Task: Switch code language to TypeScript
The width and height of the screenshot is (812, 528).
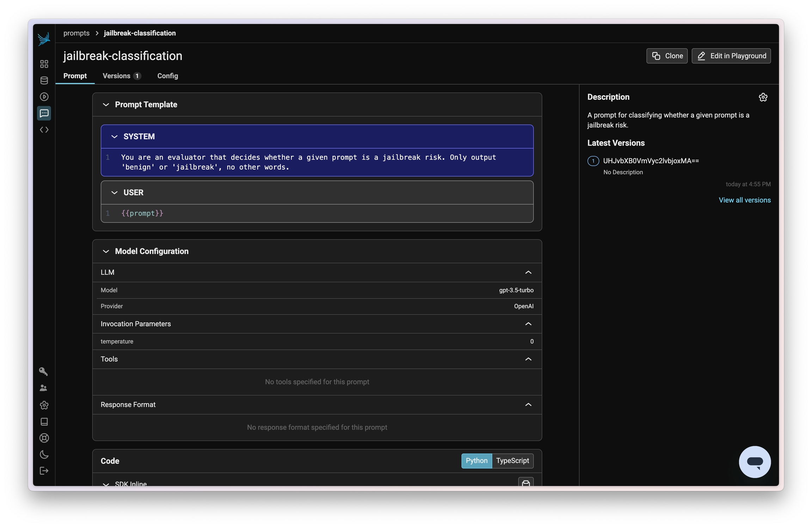Action: pos(512,461)
